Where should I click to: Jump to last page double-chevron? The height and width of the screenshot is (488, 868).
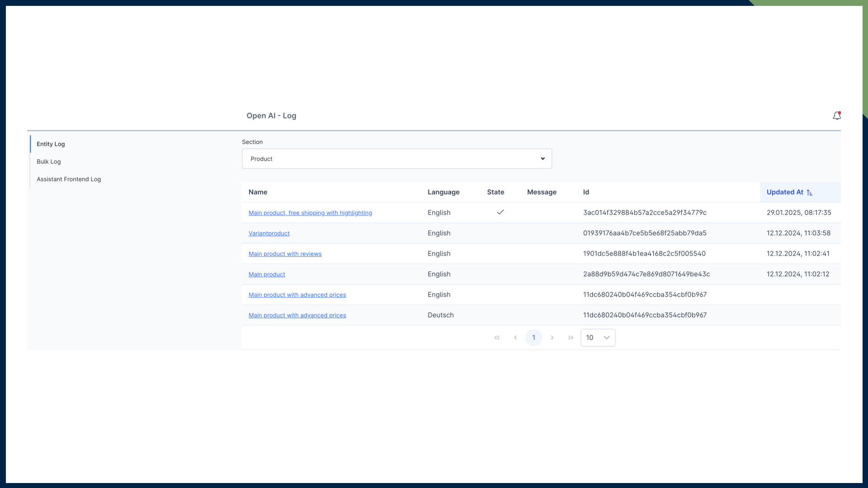(x=571, y=338)
